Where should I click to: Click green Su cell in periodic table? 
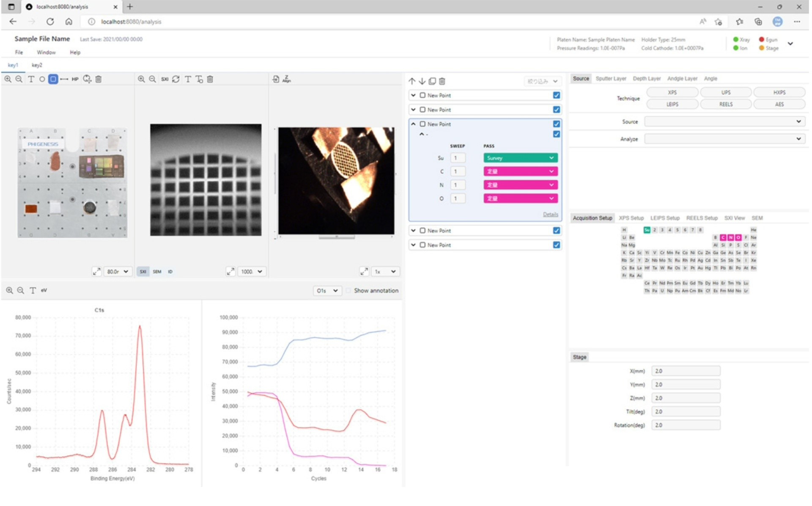pos(647,230)
